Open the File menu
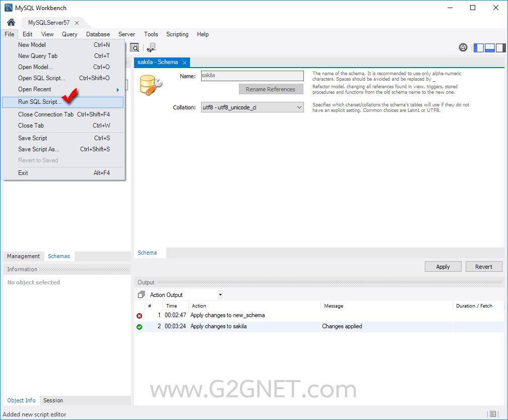Viewport: 508px width, 420px height. 9,34
